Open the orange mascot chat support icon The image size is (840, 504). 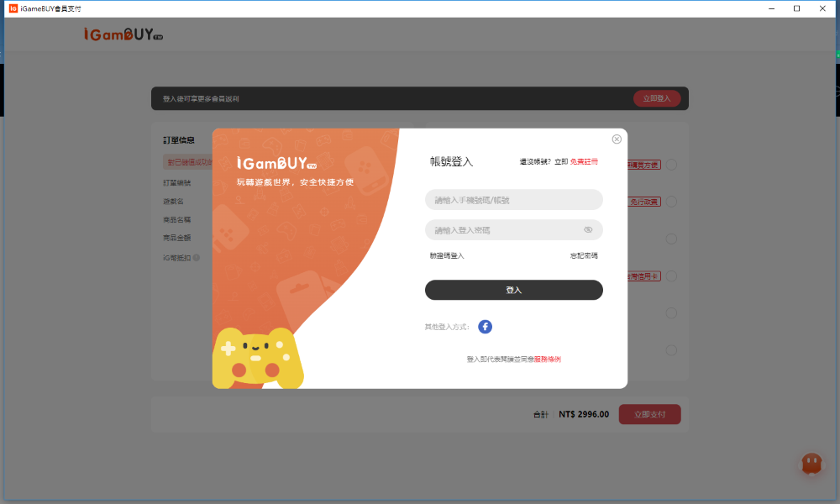coord(811,464)
